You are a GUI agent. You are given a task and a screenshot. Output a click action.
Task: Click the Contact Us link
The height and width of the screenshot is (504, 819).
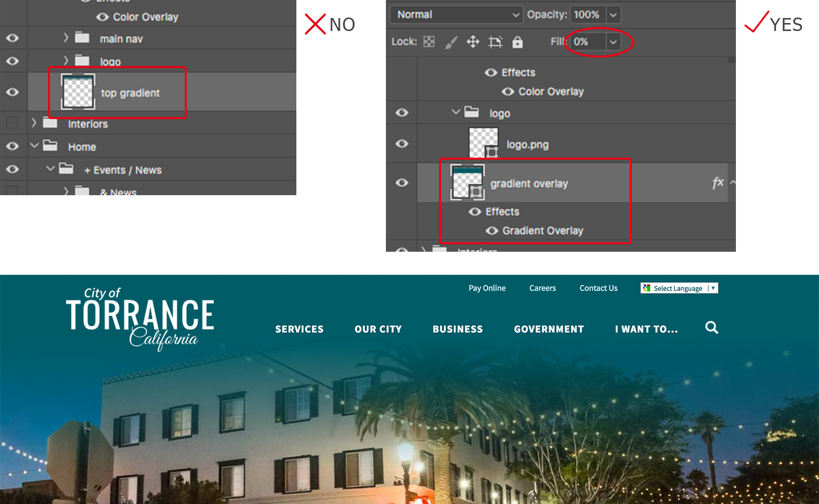click(x=599, y=288)
